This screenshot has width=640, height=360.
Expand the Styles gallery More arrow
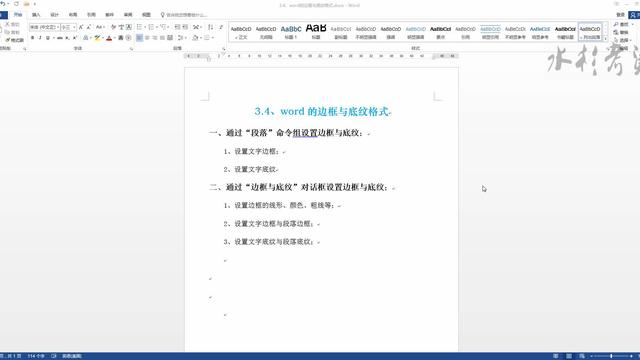(605, 39)
